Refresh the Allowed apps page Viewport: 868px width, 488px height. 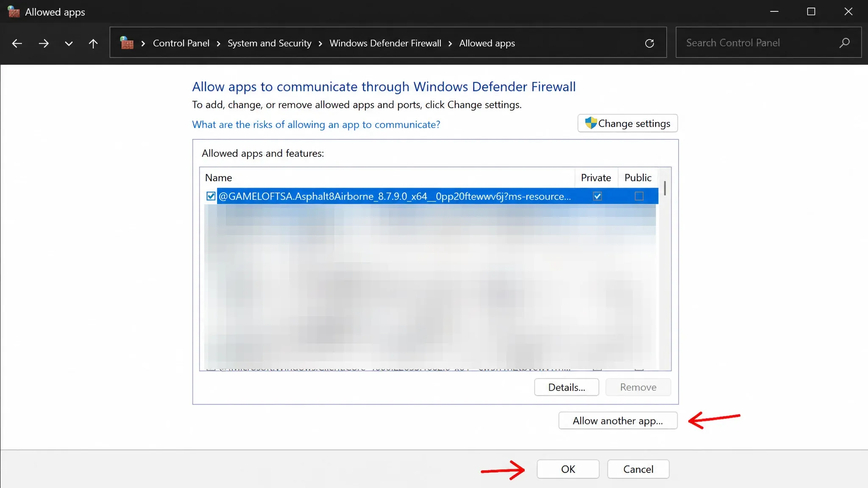coord(649,43)
